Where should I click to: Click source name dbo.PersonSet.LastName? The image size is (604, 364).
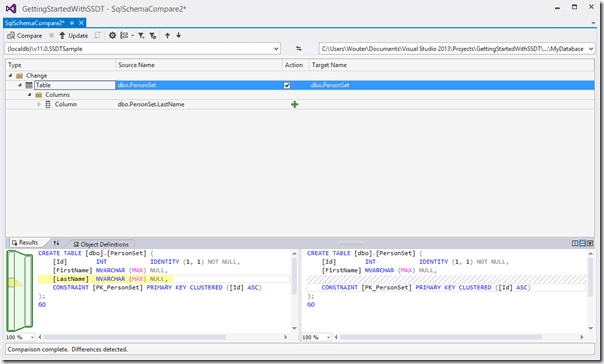pyautogui.click(x=151, y=104)
